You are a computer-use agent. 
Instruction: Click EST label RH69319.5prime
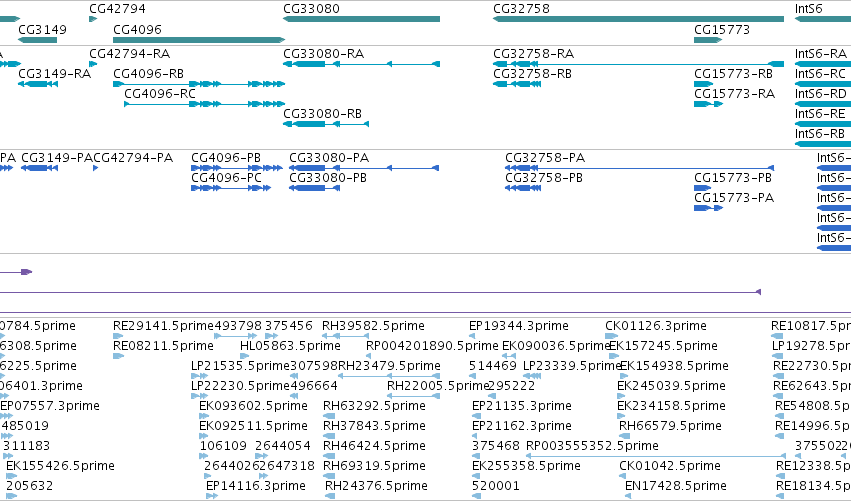374,467
